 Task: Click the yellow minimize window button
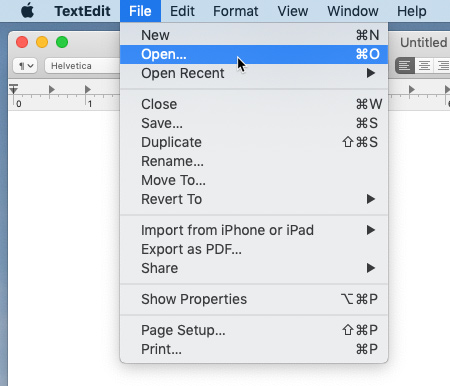click(x=42, y=42)
